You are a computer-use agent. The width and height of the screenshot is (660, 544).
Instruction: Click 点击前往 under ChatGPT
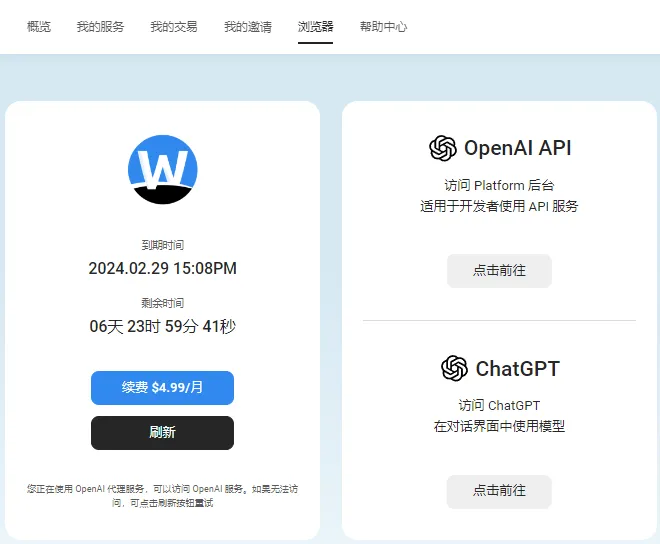pyautogui.click(x=499, y=491)
